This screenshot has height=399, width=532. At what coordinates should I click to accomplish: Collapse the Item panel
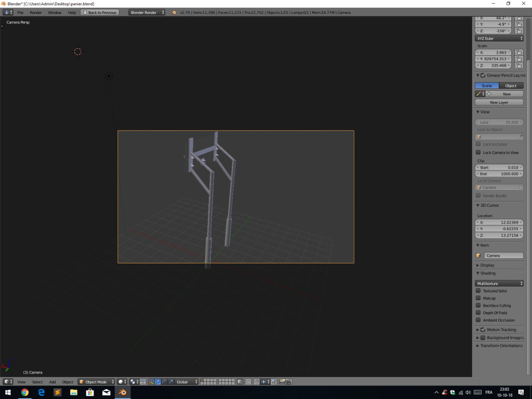click(478, 245)
